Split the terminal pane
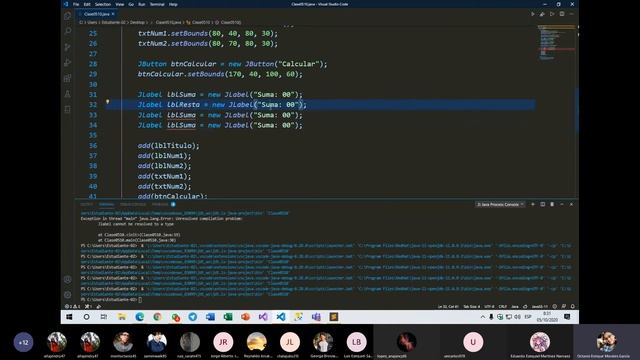The image size is (640, 360). tap(542, 204)
